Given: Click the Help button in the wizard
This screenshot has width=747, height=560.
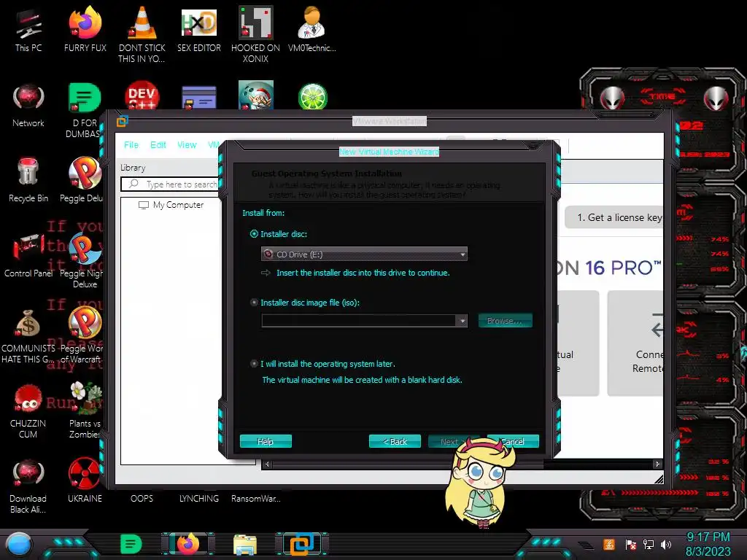Looking at the screenshot, I should [266, 441].
